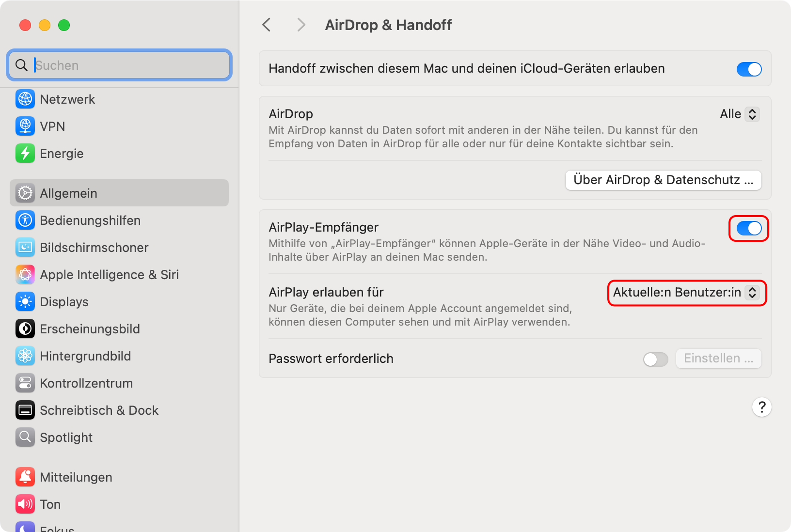Click the Einstellen password button

pos(719,359)
